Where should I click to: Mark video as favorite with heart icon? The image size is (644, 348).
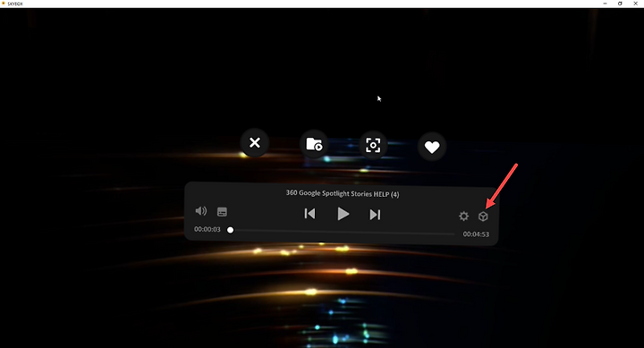click(x=432, y=147)
